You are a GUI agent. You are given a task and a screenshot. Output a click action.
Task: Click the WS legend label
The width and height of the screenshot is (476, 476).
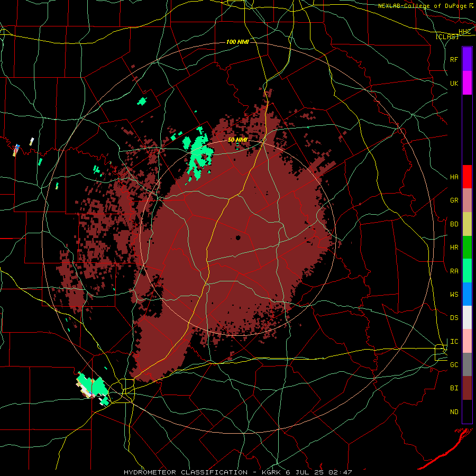click(x=454, y=294)
